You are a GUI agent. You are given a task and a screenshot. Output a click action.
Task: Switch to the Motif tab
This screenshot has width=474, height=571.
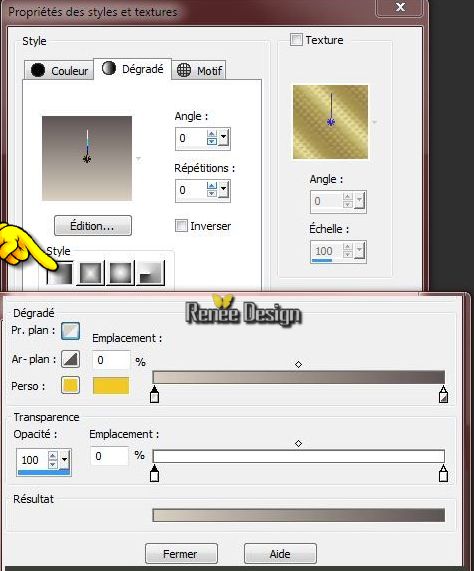point(199,70)
